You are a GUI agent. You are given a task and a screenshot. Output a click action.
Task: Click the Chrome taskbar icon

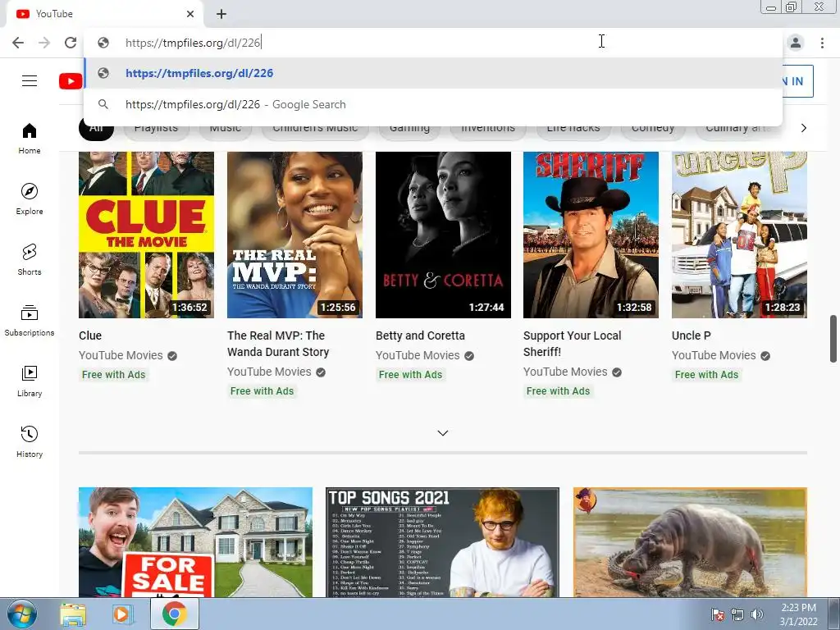[174, 614]
